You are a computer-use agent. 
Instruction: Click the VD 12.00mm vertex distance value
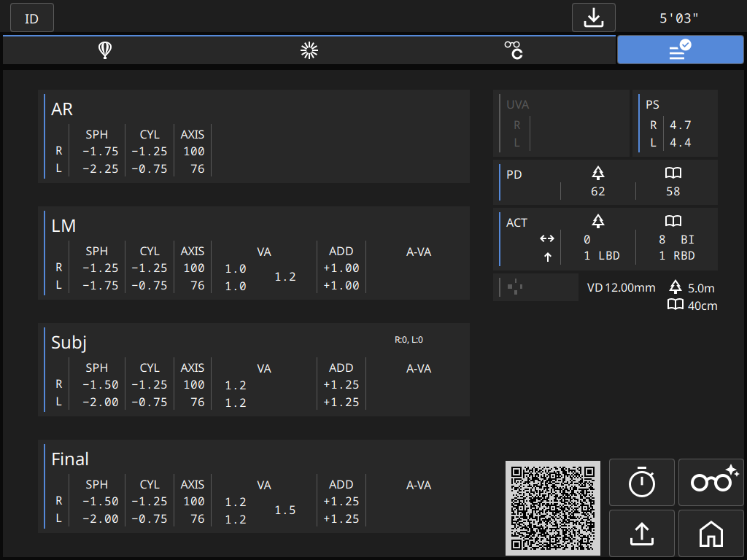pos(621,288)
